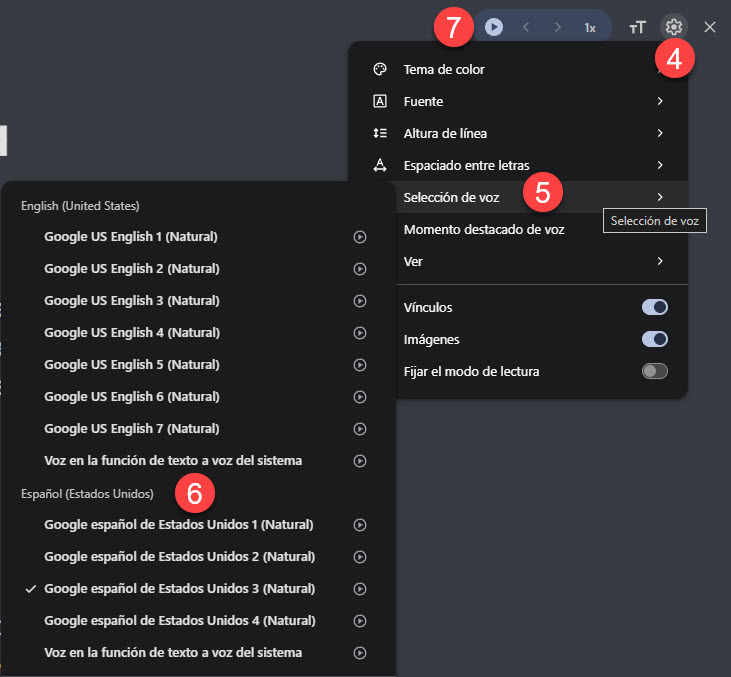Image resolution: width=731 pixels, height=677 pixels.
Task: Preview Google español de Estados Unidos 3
Action: (359, 589)
